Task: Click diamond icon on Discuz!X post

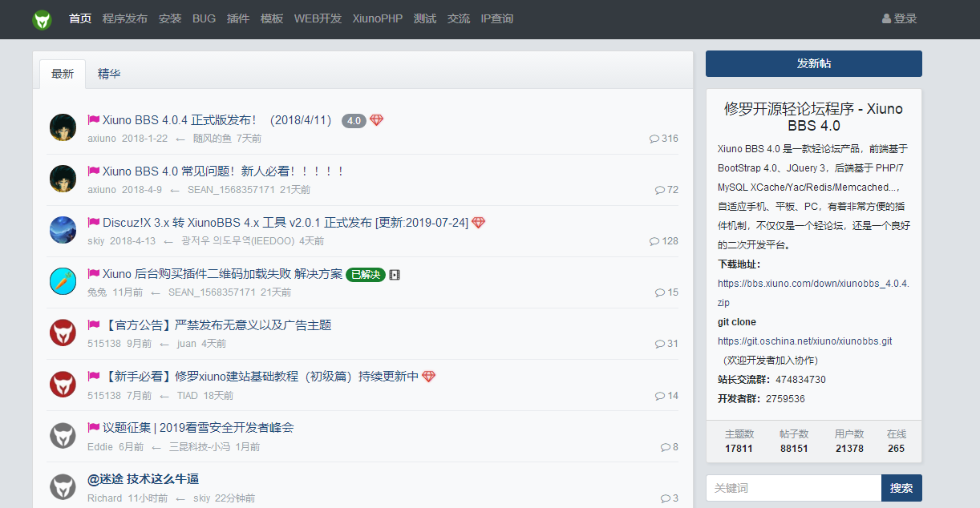Action: 478,223
